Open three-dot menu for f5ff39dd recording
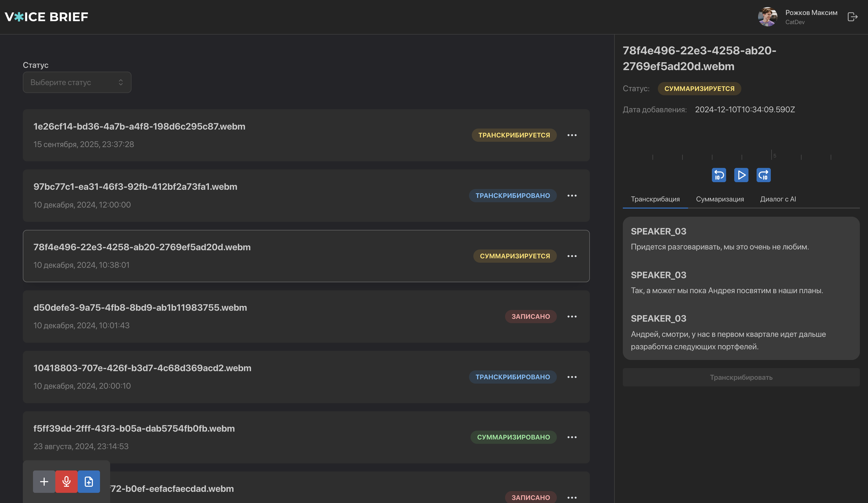868x503 pixels. click(x=572, y=437)
